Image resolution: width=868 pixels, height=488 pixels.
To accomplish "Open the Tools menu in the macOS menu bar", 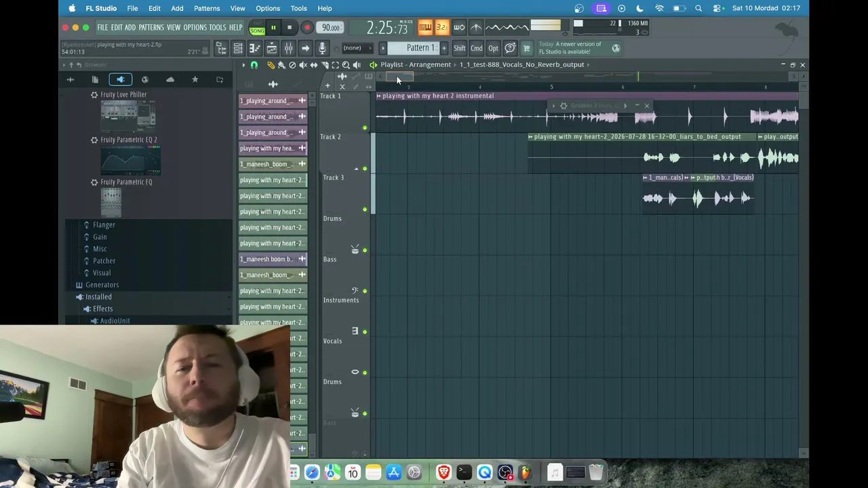I will 298,8.
